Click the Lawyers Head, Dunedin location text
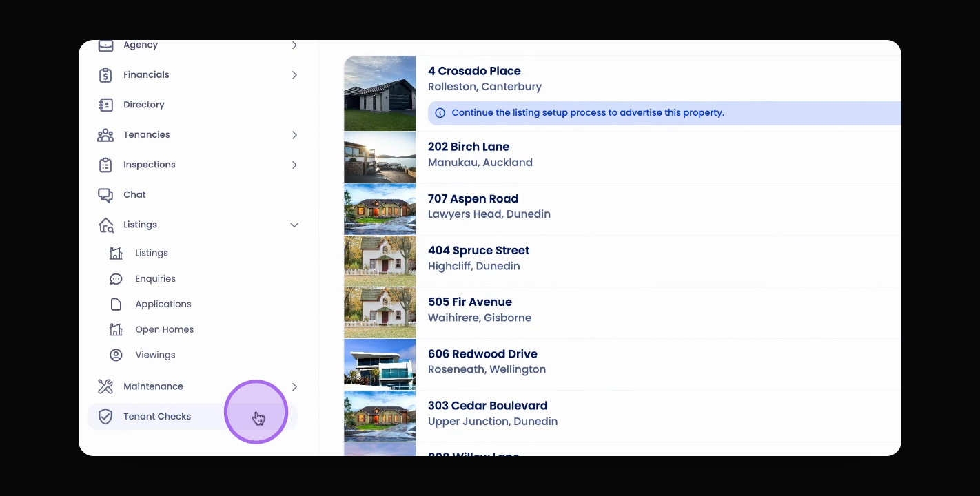 pos(489,214)
